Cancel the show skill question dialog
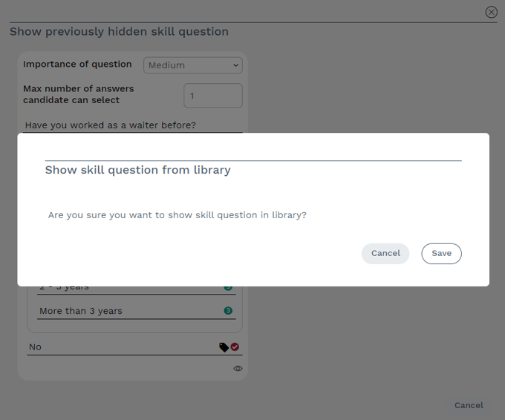Viewport: 505px width, 420px height. tap(385, 254)
